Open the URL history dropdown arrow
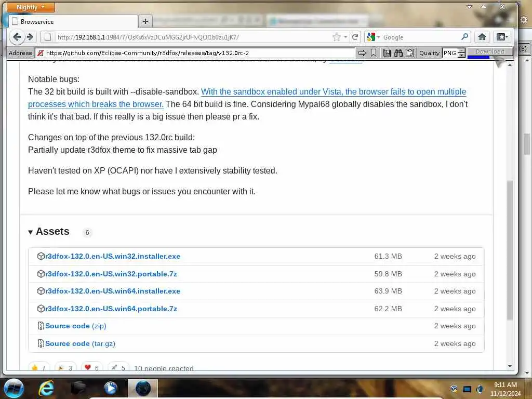The width and height of the screenshot is (532, 399). pyautogui.click(x=345, y=37)
